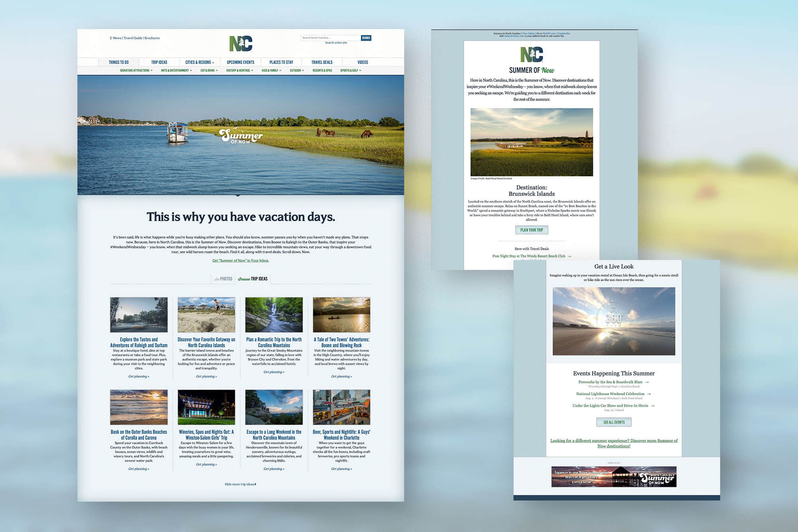Expand the Outdoor submenu

tap(296, 71)
